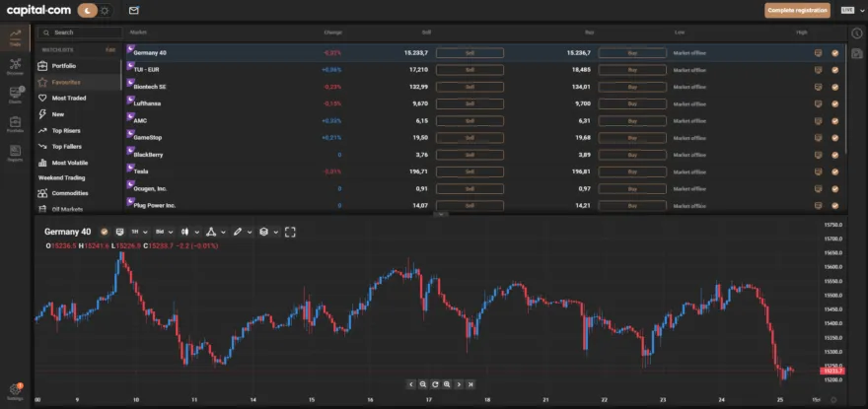The image size is (868, 409).
Task: Expand the Bid price type dropdown
Action: point(163,232)
